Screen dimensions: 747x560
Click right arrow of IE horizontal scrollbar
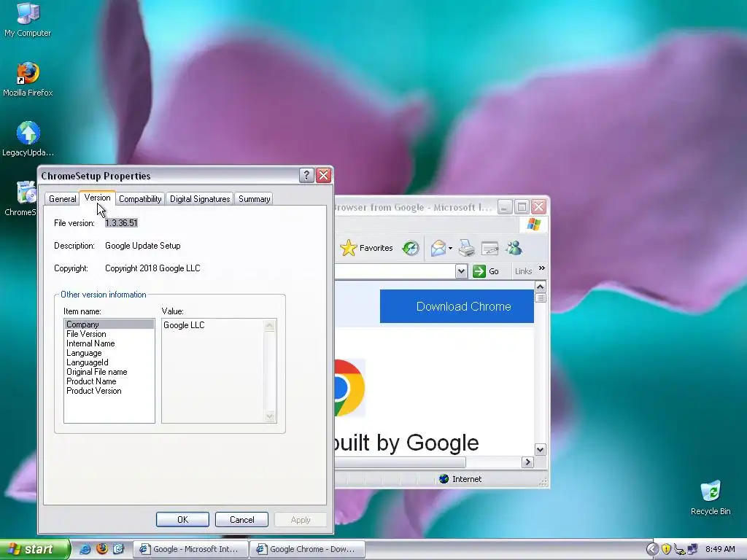tap(527, 462)
